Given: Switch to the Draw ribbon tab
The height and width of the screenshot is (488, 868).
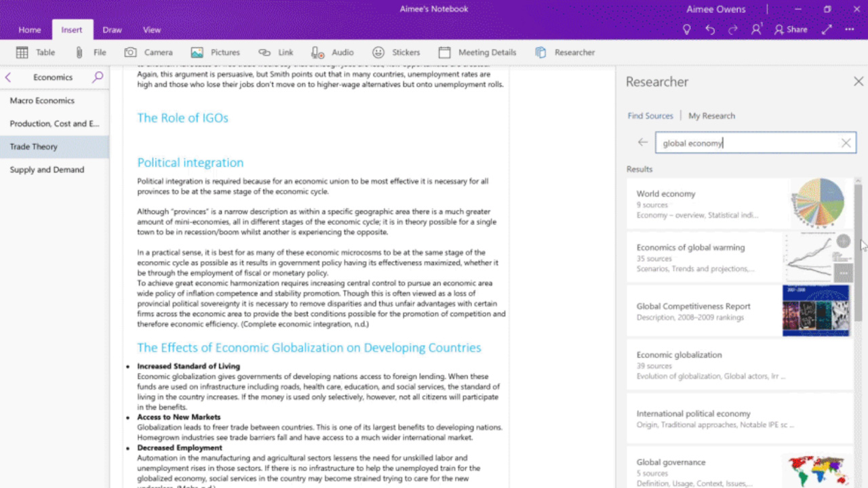Looking at the screenshot, I should click(112, 30).
